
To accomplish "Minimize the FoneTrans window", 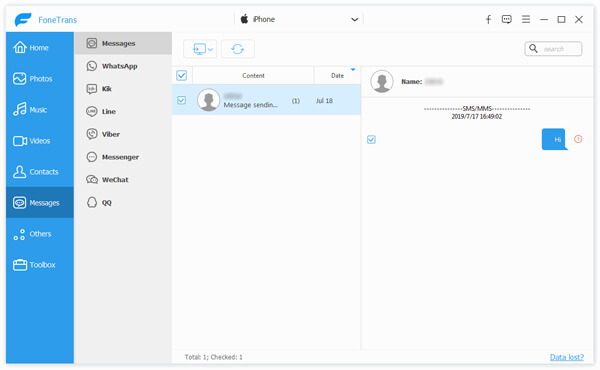I will pos(544,20).
